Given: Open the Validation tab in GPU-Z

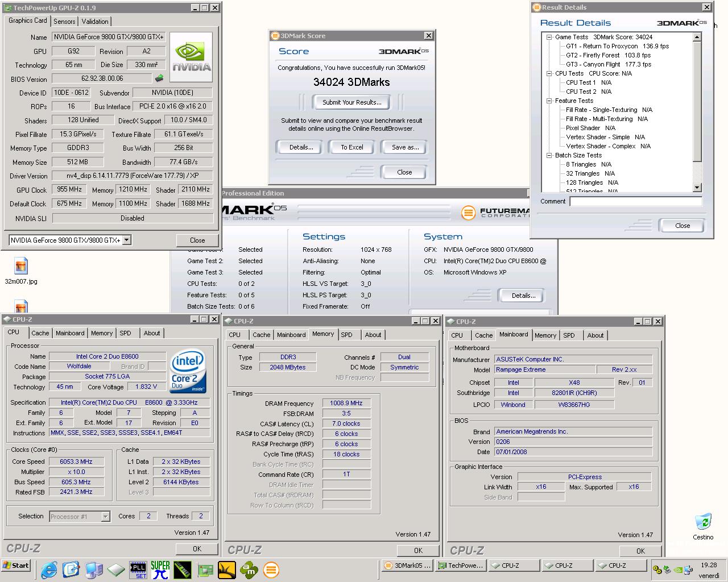Looking at the screenshot, I should [95, 21].
